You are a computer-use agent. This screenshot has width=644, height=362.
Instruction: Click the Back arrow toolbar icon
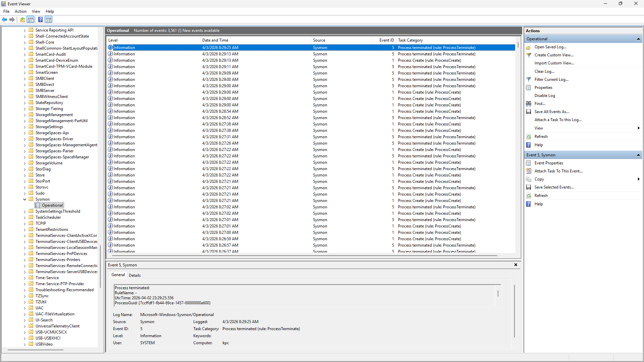[x=4, y=19]
